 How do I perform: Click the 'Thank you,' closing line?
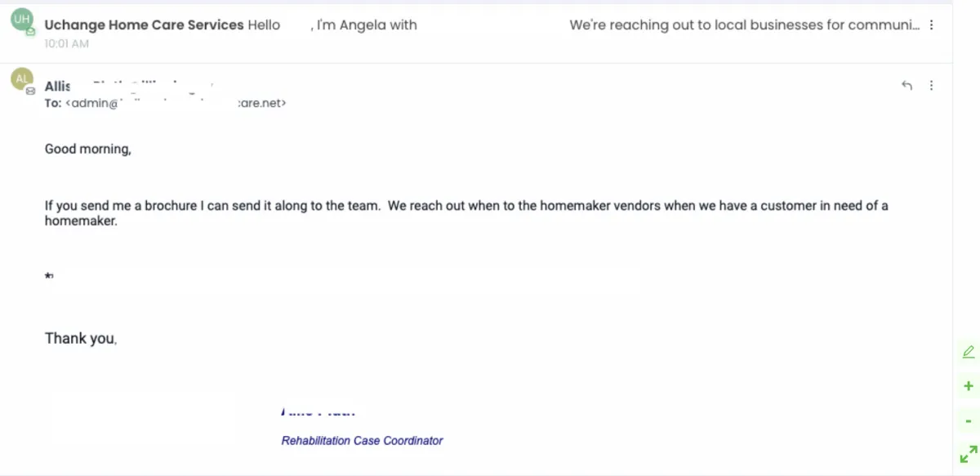(x=81, y=339)
